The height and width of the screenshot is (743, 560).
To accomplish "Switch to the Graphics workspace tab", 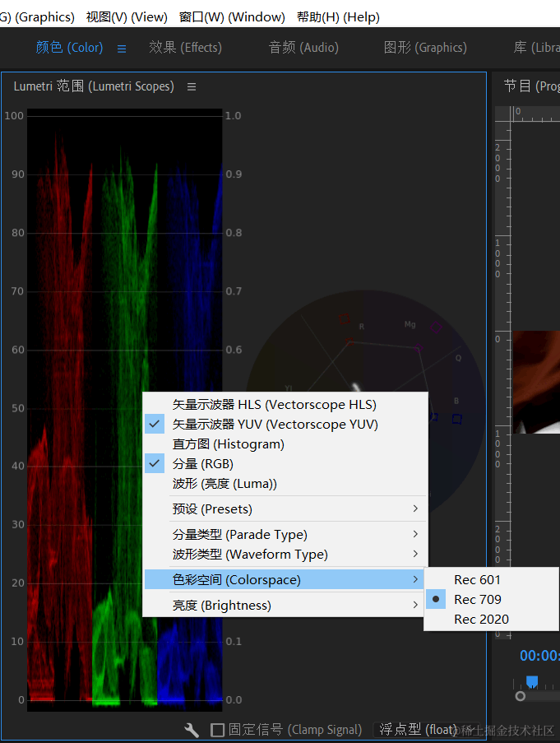I will point(425,48).
